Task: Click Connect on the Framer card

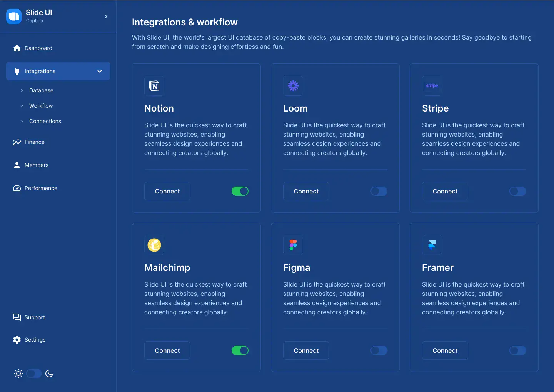Action: click(x=445, y=350)
